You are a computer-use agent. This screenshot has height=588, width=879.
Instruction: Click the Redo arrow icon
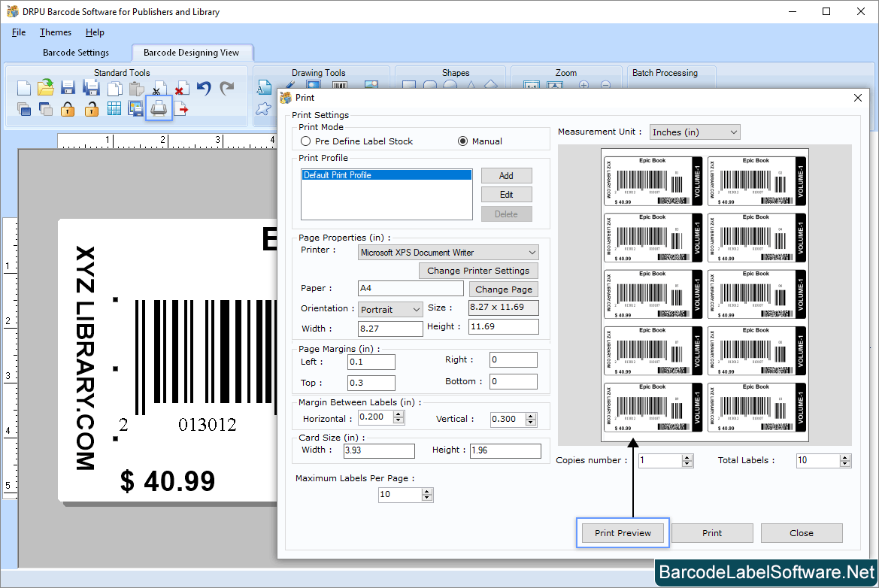[226, 88]
